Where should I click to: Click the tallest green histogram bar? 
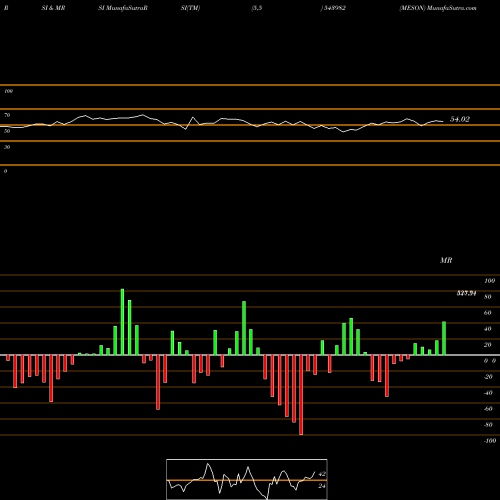[x=122, y=322]
